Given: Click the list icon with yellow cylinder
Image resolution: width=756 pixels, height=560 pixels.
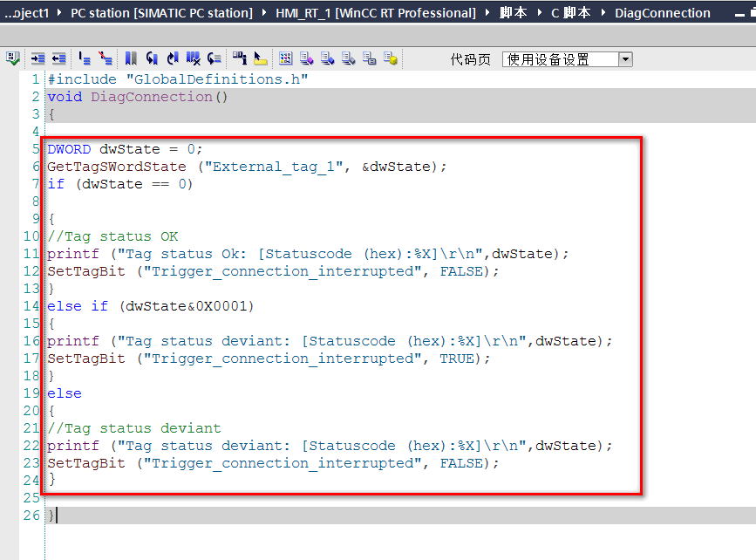Looking at the screenshot, I should coord(390,58).
